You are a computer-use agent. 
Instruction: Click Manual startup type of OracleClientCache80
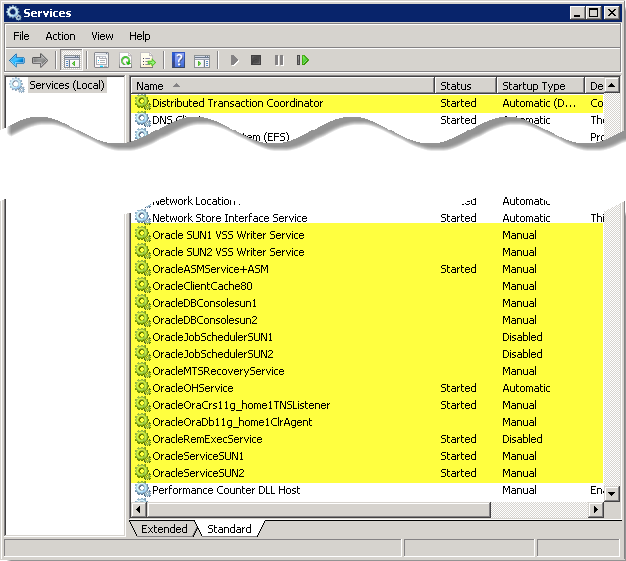coord(519,286)
